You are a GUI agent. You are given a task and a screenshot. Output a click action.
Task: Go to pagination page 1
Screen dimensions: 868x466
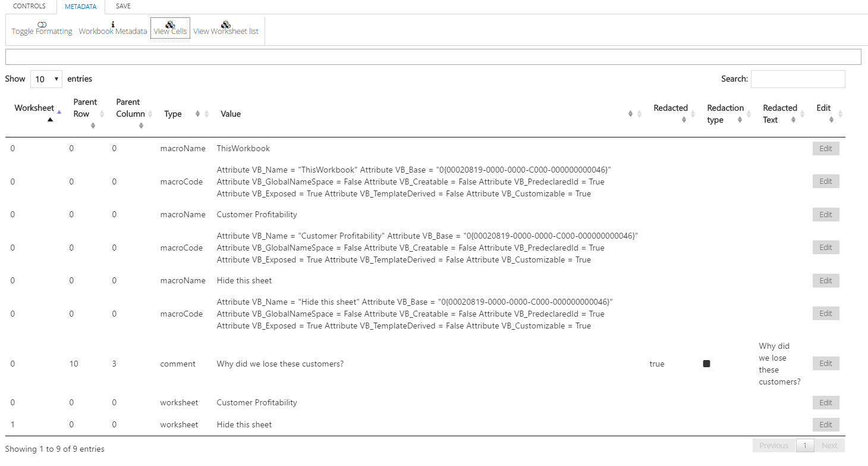click(x=805, y=446)
